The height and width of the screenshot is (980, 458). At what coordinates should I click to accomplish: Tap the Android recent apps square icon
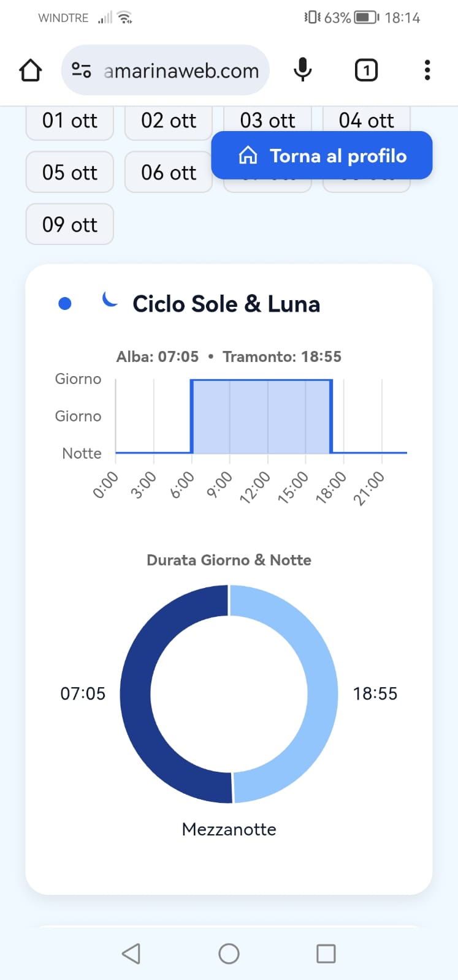click(x=326, y=954)
